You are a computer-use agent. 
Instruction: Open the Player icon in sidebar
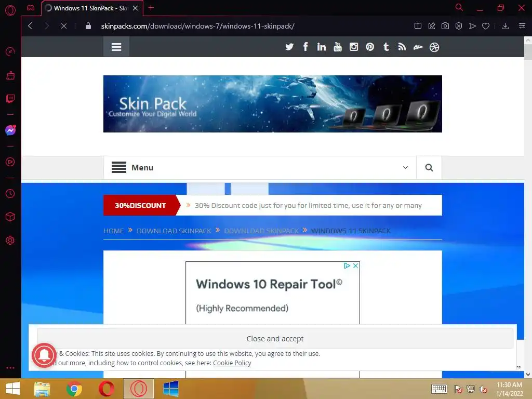10,162
